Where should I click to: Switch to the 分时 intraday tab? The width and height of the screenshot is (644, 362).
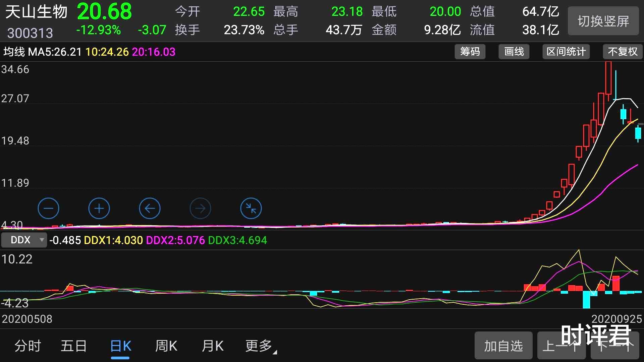point(27,346)
